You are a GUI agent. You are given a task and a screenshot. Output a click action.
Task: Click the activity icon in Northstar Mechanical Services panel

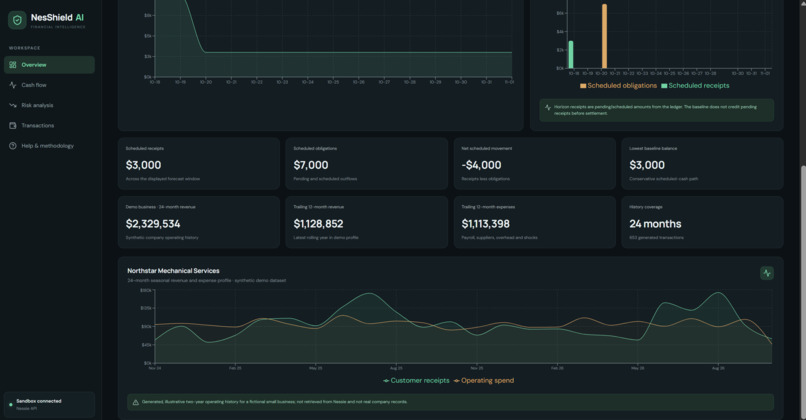click(x=766, y=273)
